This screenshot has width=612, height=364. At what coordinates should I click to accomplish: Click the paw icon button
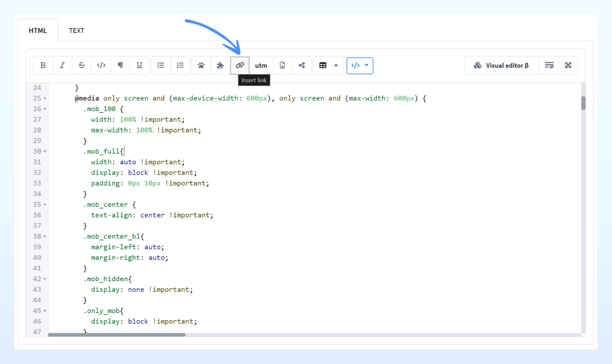pyautogui.click(x=201, y=66)
